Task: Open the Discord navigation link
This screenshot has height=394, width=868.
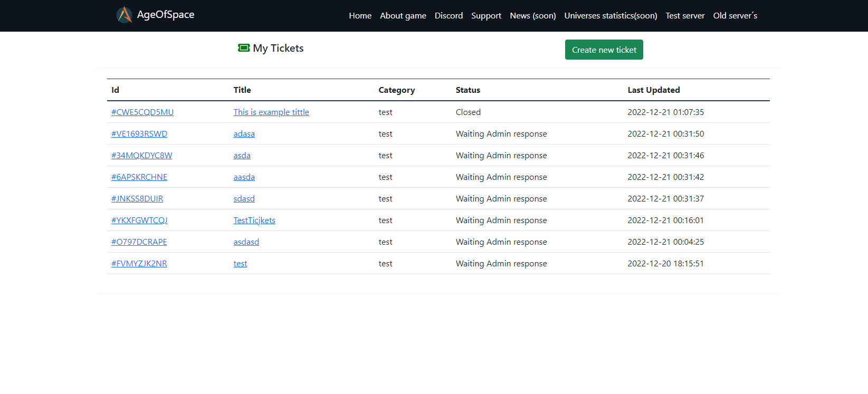Action: click(449, 16)
